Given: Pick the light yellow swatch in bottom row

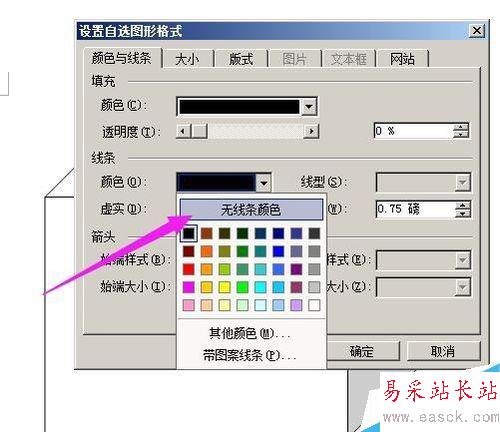Looking at the screenshot, I should (x=224, y=305).
